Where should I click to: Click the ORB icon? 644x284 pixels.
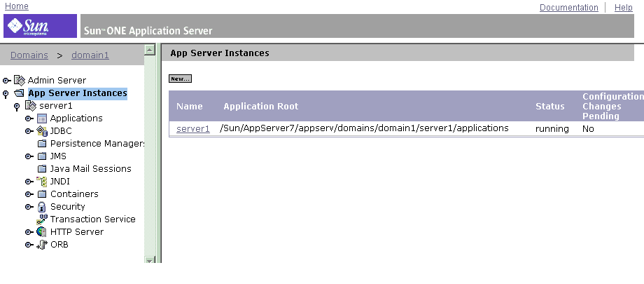(x=42, y=245)
